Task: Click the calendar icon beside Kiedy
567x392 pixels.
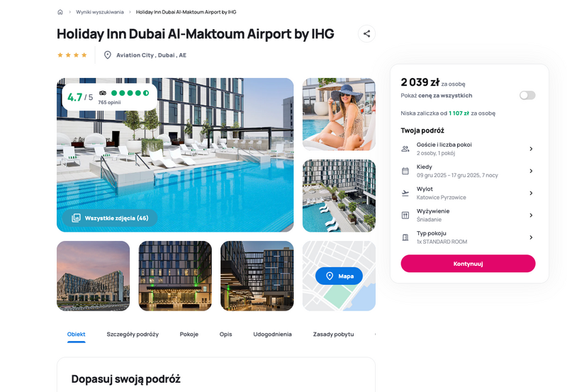Action: (x=405, y=171)
